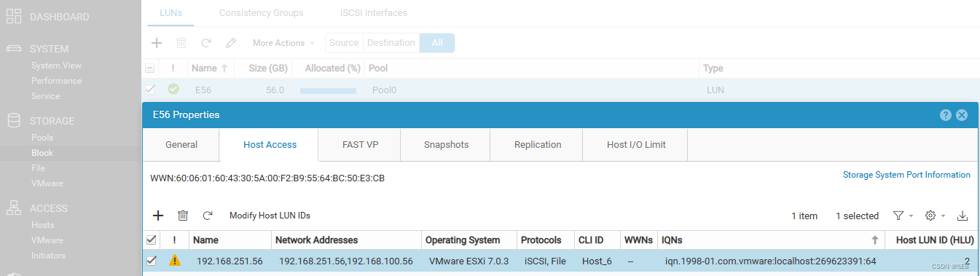
Task: Click the green OK status icon for E56
Action: pyautogui.click(x=173, y=90)
